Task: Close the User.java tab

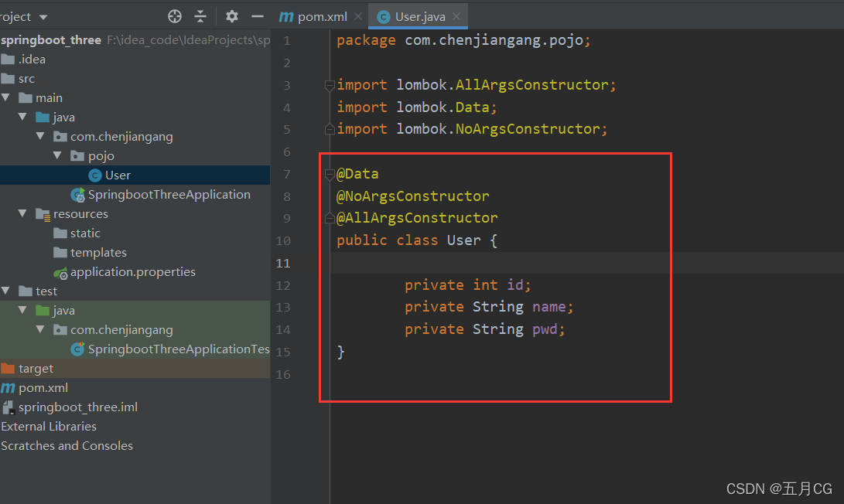Action: (x=456, y=17)
